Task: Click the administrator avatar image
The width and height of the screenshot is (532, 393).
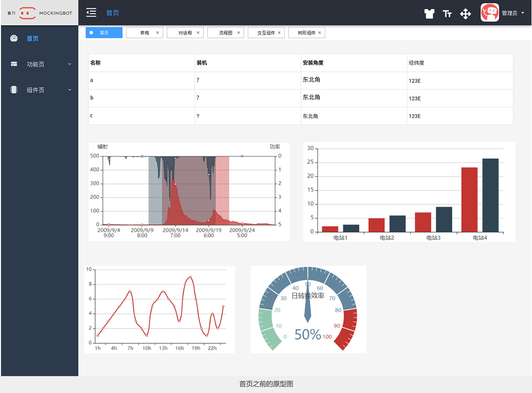Action: pyautogui.click(x=490, y=13)
